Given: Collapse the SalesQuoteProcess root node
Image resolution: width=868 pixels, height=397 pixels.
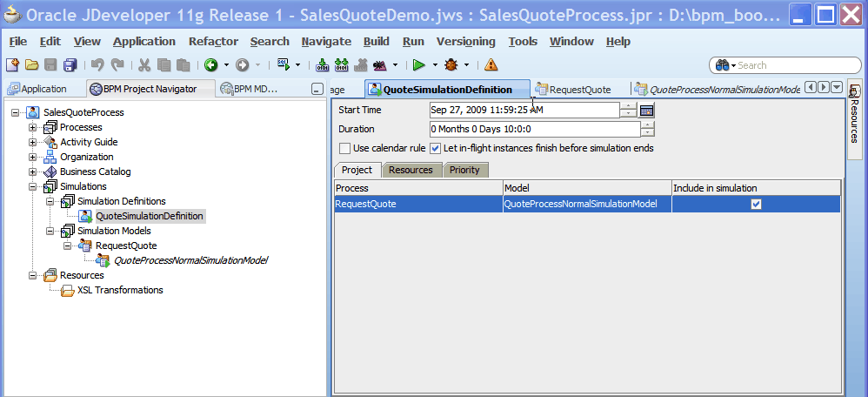Looking at the screenshot, I should (x=15, y=112).
